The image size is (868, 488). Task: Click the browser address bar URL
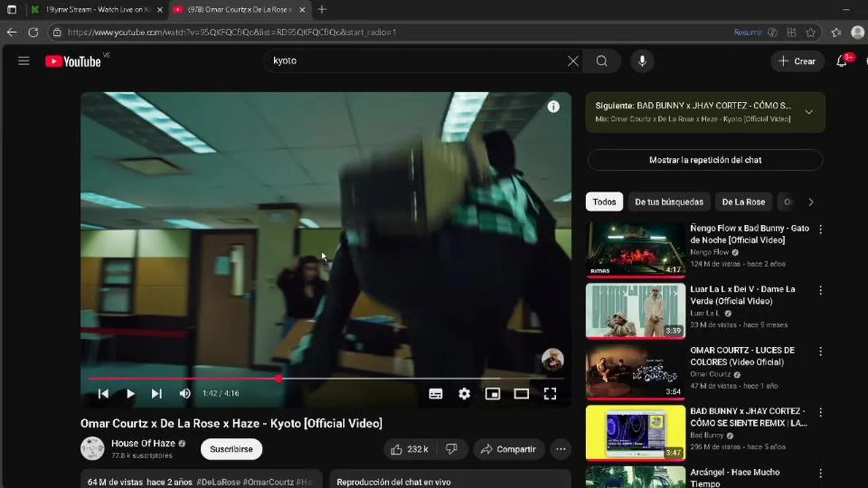coord(232,33)
